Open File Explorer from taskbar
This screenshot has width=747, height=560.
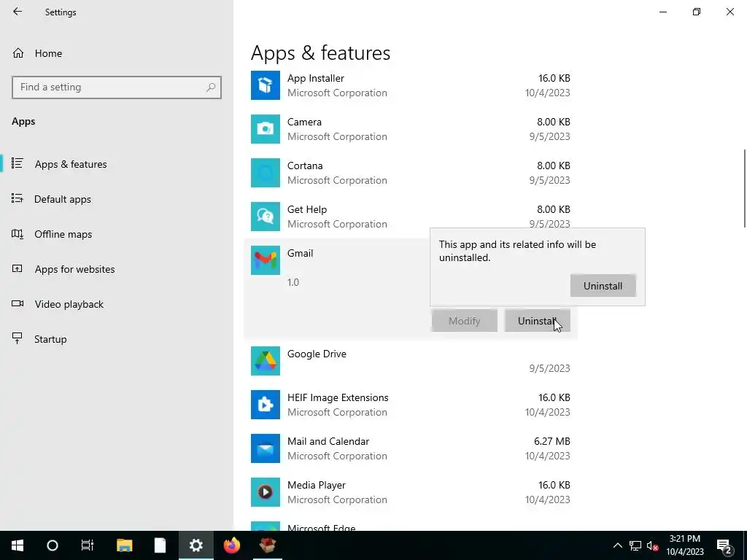tap(124, 545)
